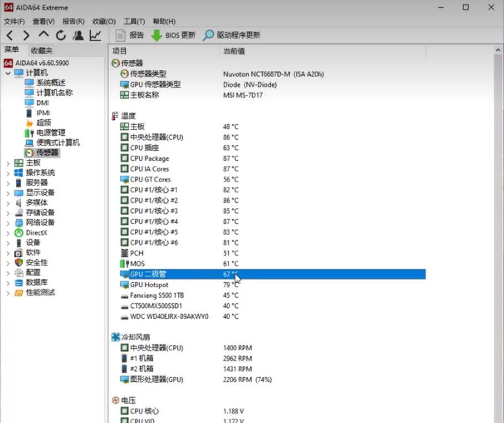
Task: Select the AIDA64 v6.60.5900 root node
Action: 42,63
